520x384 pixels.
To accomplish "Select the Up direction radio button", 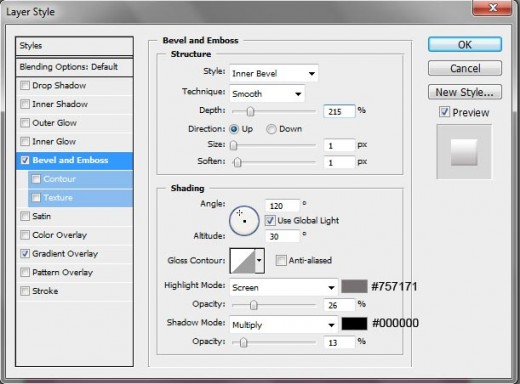I will (x=234, y=129).
